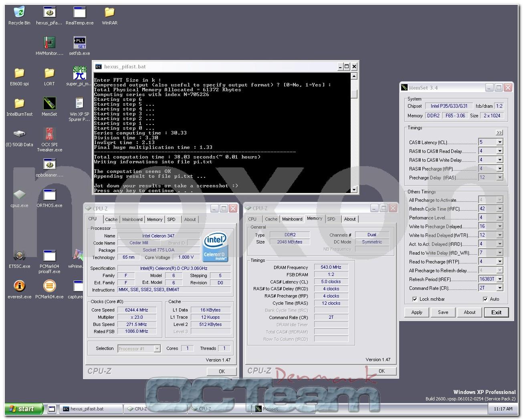Open the RAS# to CAS# Read Delay dropdown
The image size is (523, 420).
tap(500, 151)
